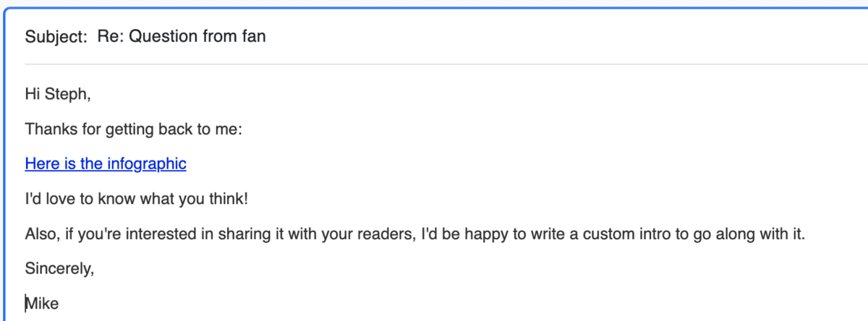Click the word "think!" in the email
This screenshot has width=868, height=321.
[x=236, y=199]
